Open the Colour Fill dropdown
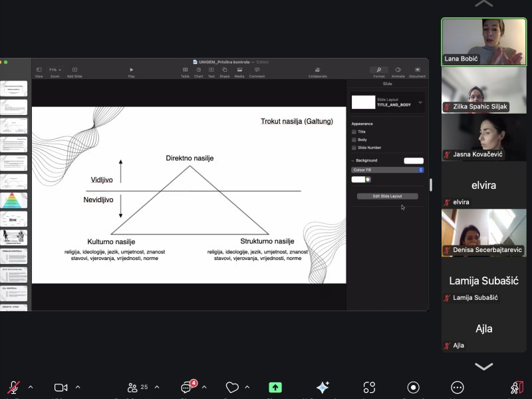Screen dimensions: 532x399 click(x=388, y=170)
